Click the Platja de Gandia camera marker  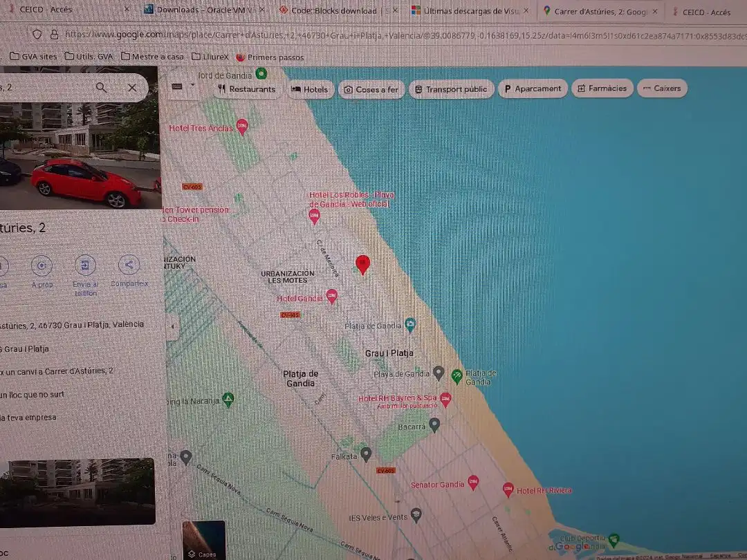(409, 325)
